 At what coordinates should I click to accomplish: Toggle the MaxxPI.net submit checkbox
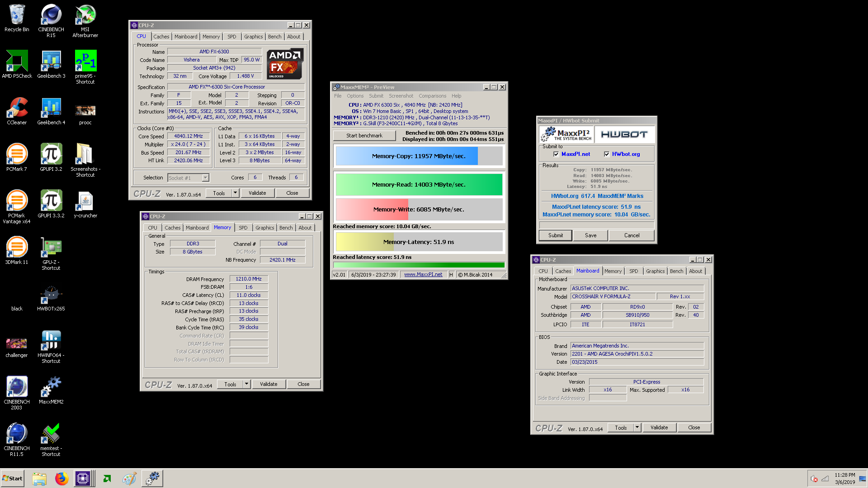pos(556,154)
